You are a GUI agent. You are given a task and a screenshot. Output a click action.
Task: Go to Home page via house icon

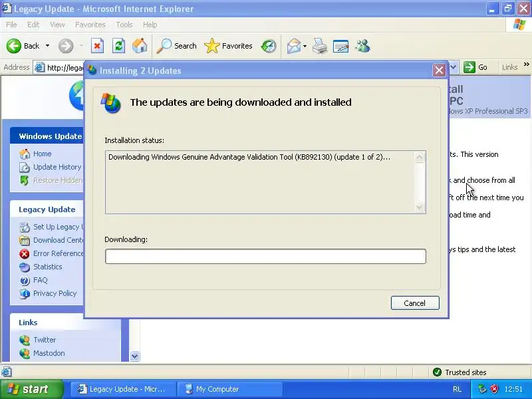[140, 46]
